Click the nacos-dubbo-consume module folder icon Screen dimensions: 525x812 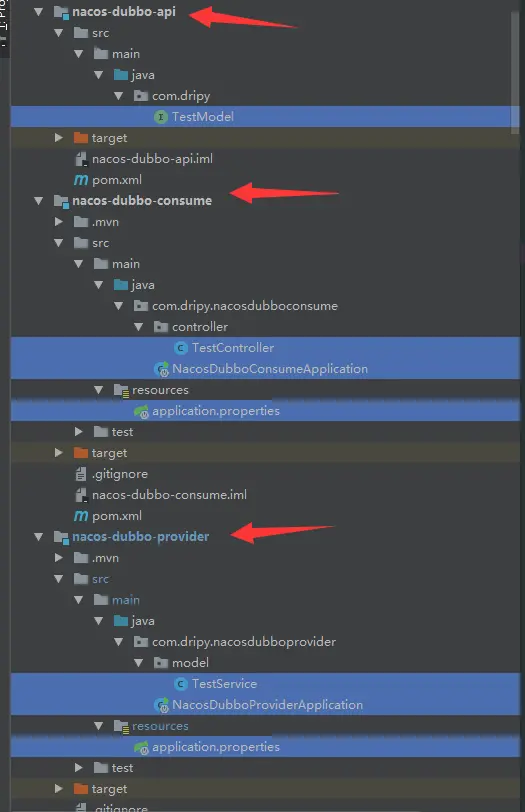point(61,201)
